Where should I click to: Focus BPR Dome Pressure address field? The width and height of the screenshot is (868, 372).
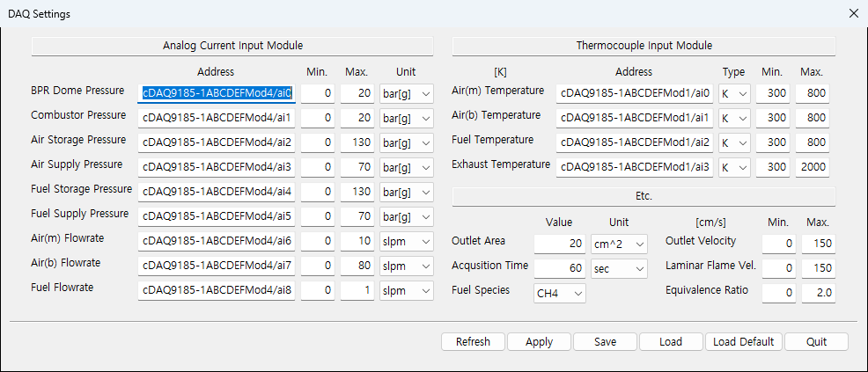(x=217, y=94)
